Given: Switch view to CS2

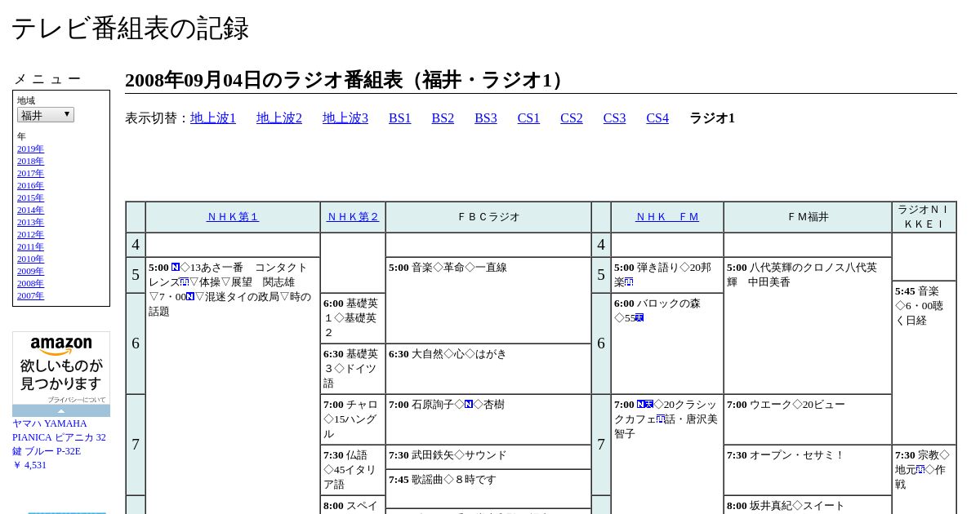Looking at the screenshot, I should (572, 118).
